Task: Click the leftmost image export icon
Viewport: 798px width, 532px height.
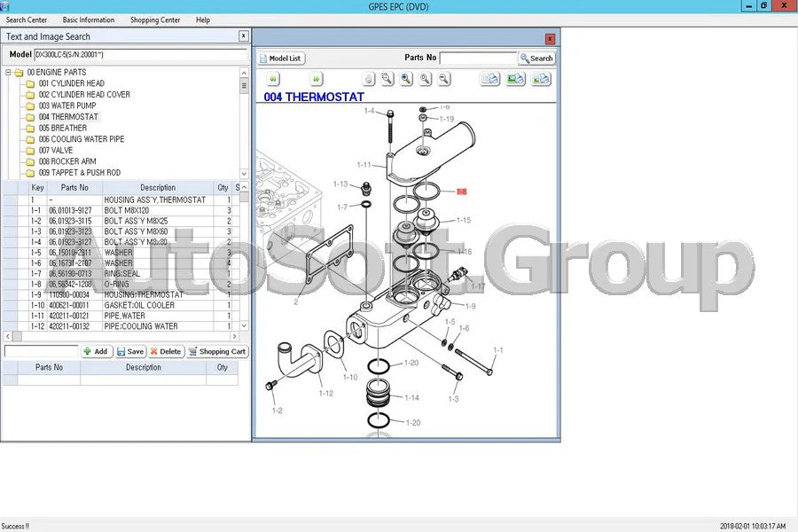Action: (x=489, y=79)
